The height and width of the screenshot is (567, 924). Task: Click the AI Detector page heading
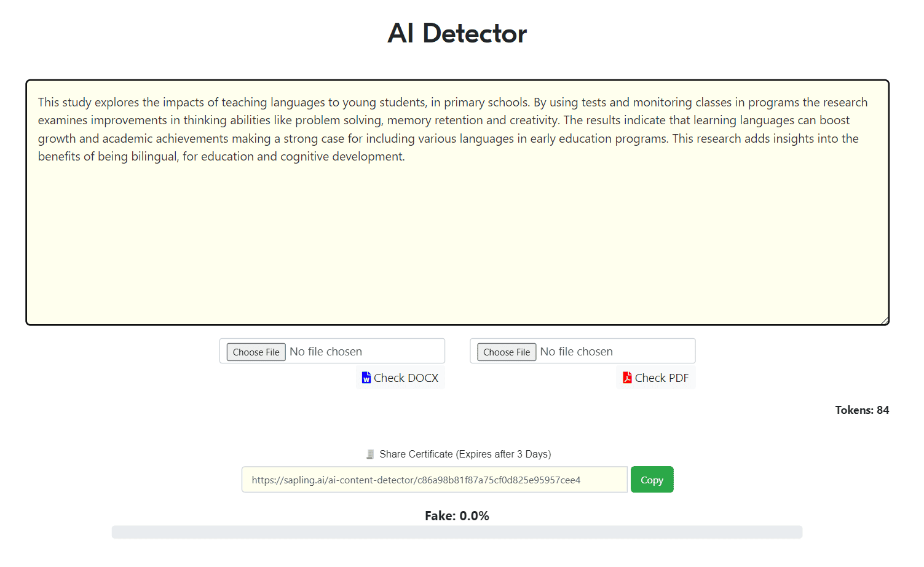457,33
